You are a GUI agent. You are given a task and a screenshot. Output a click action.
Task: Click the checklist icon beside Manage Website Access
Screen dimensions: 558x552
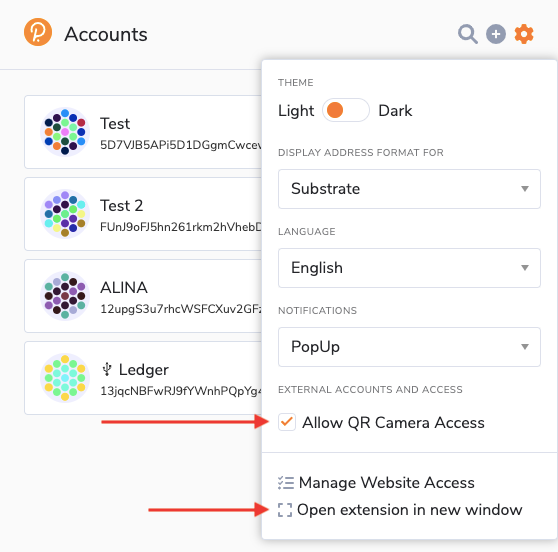285,483
